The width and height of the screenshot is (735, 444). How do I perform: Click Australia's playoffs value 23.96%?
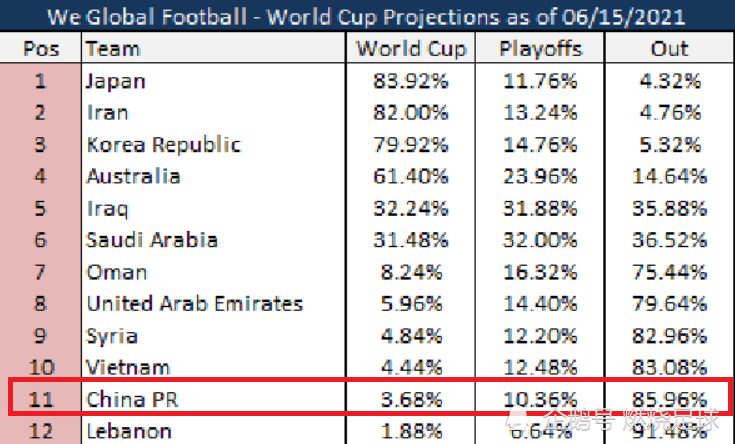point(540,176)
